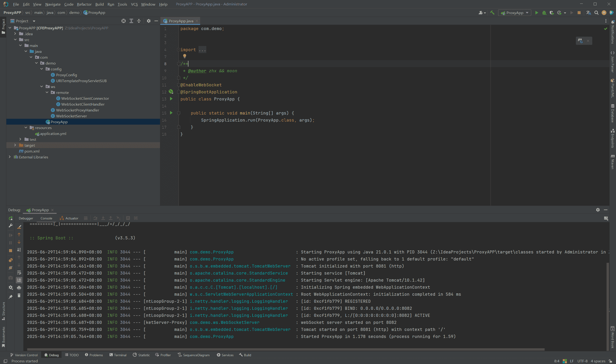This screenshot has width=616, height=364.
Task: Run ProxyApp with Coverage icon
Action: point(552,13)
